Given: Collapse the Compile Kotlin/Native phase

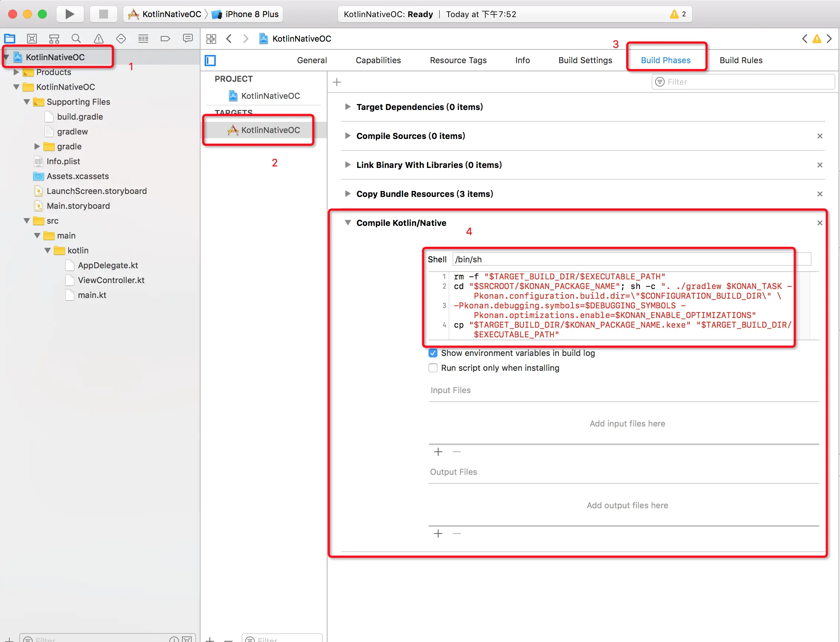Looking at the screenshot, I should click(348, 223).
